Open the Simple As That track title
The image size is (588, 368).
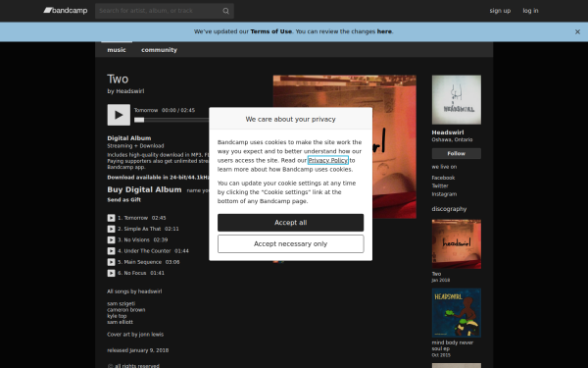click(142, 229)
